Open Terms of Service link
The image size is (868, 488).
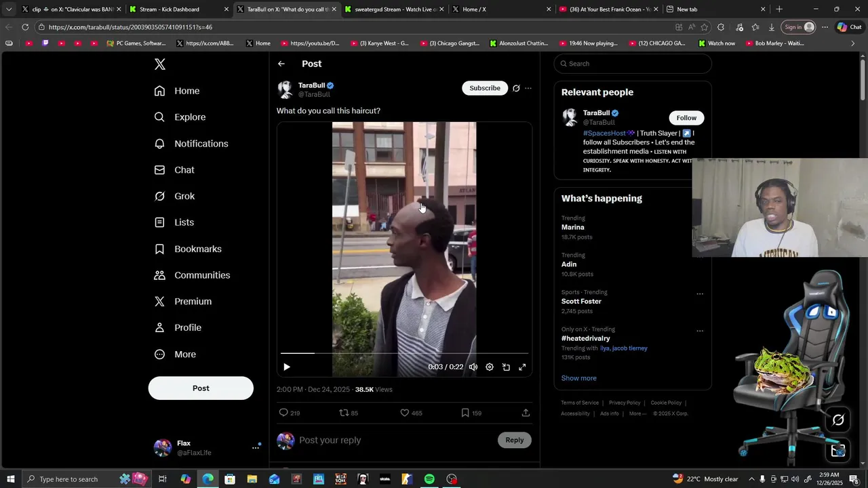click(580, 403)
